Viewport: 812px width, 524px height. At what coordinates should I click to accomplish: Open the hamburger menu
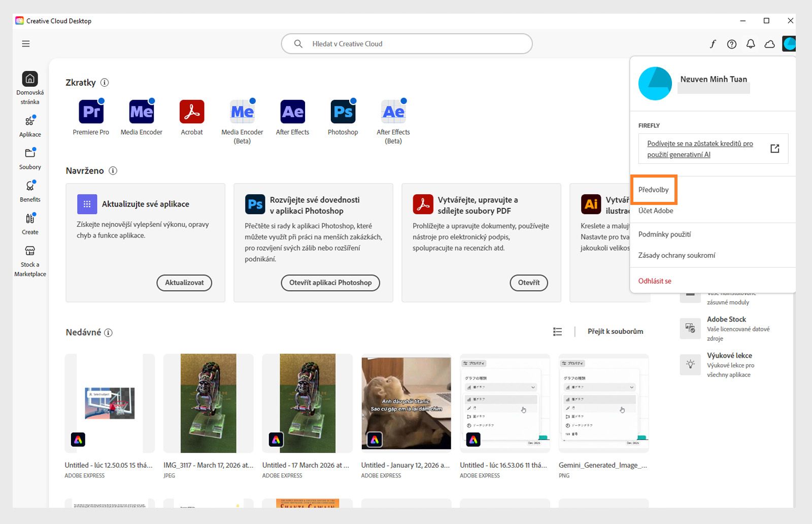click(25, 44)
